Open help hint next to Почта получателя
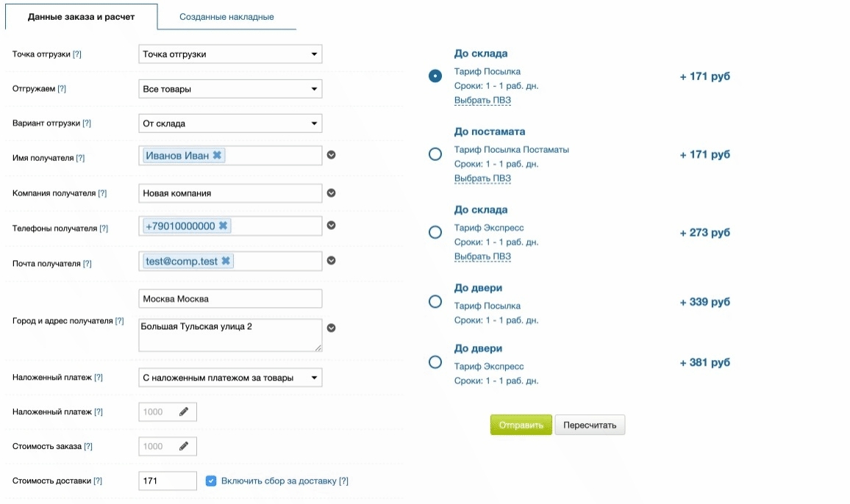 coord(87,264)
